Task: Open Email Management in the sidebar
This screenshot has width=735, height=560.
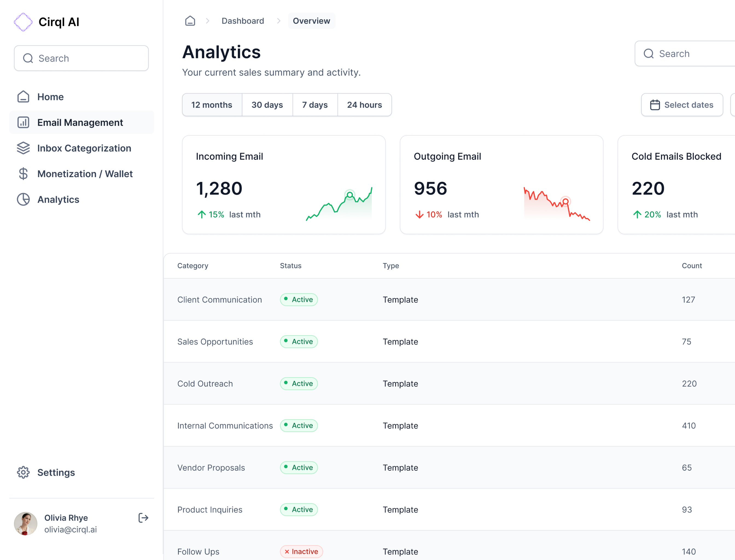Action: (82, 122)
